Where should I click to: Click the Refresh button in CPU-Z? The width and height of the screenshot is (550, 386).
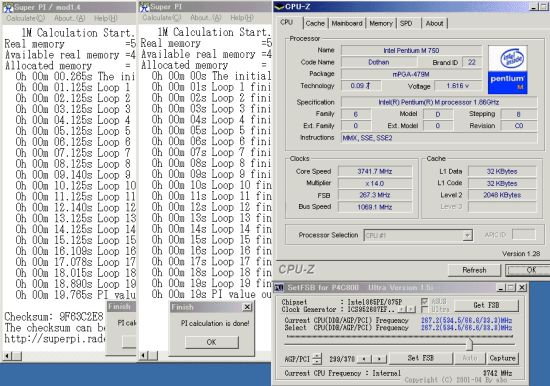tap(474, 270)
